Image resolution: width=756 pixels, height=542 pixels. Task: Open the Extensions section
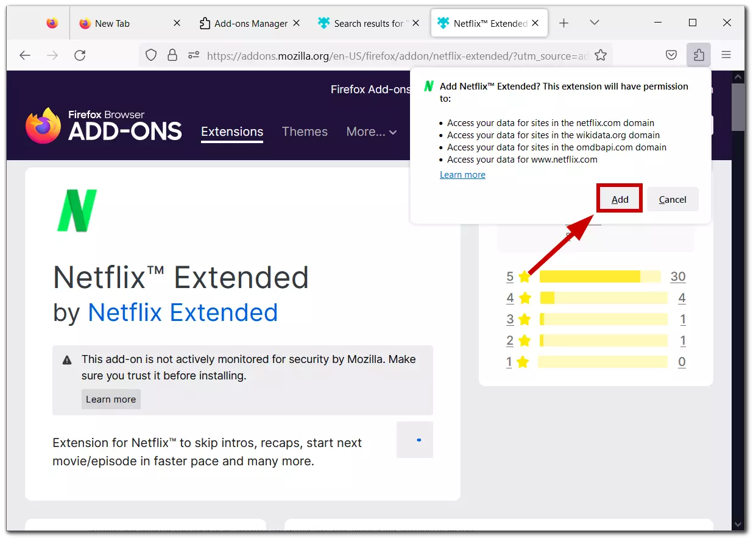point(232,132)
